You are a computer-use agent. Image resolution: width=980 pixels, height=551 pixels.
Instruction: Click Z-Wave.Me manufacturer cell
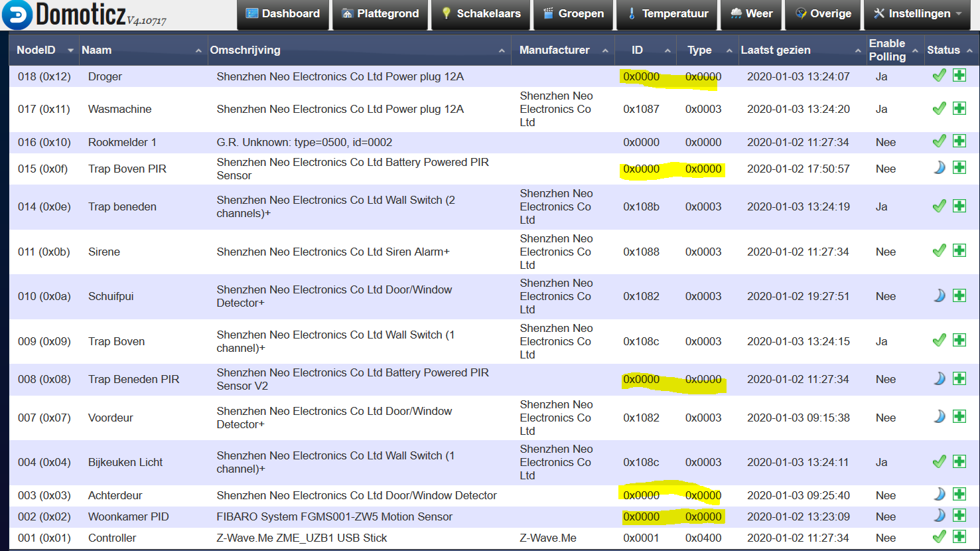tap(548, 538)
